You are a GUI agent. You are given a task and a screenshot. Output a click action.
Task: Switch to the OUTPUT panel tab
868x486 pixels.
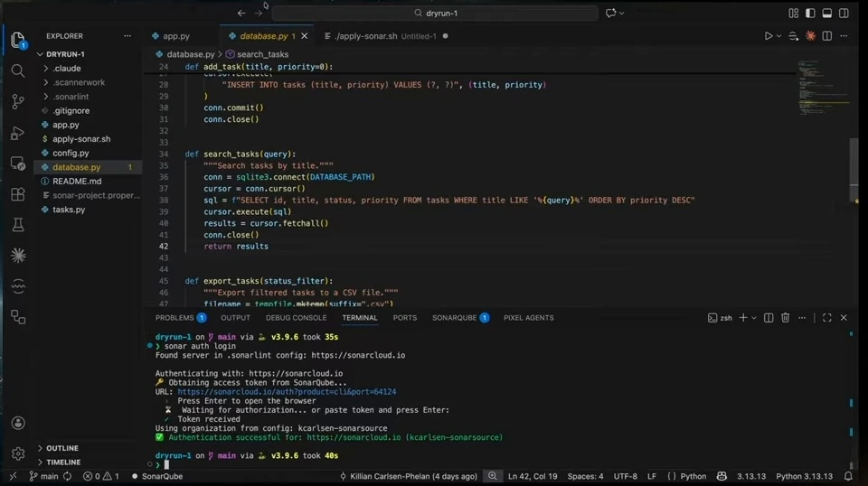point(235,318)
